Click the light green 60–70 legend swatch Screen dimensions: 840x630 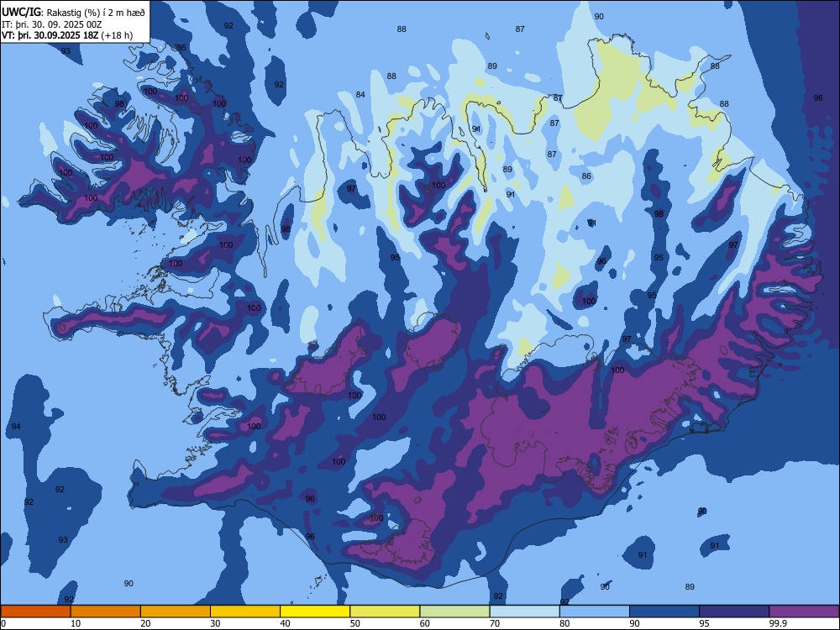tap(454, 612)
